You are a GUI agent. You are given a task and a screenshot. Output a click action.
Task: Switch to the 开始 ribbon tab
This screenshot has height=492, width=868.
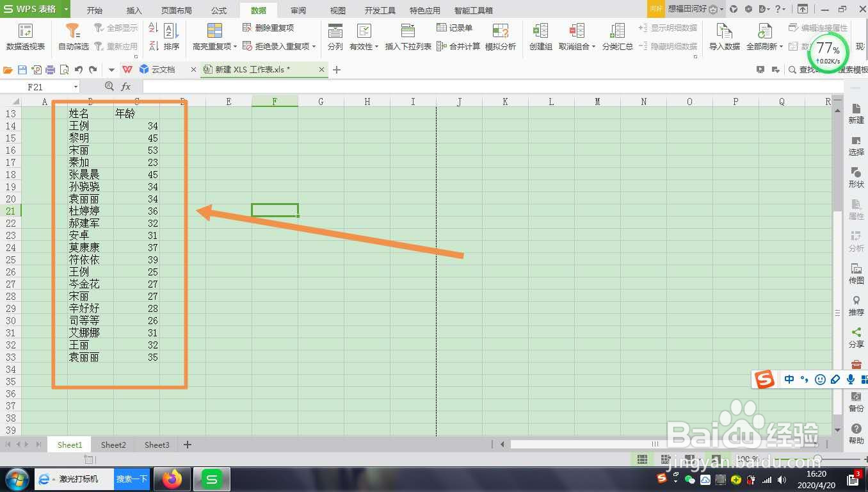pos(94,10)
